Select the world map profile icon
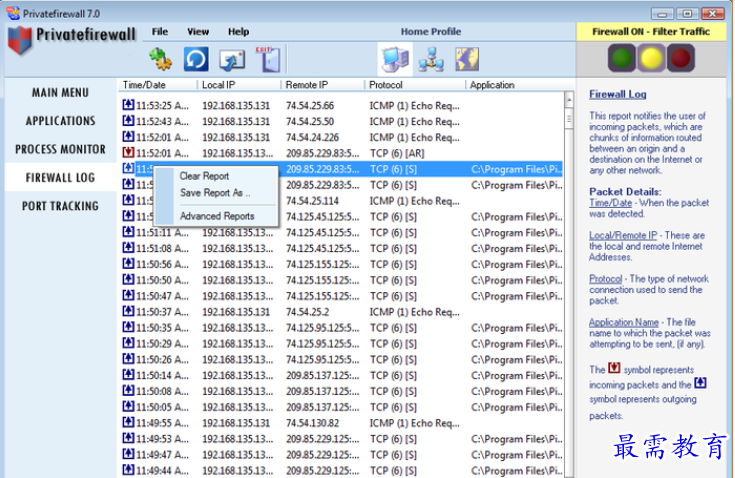 (x=467, y=60)
